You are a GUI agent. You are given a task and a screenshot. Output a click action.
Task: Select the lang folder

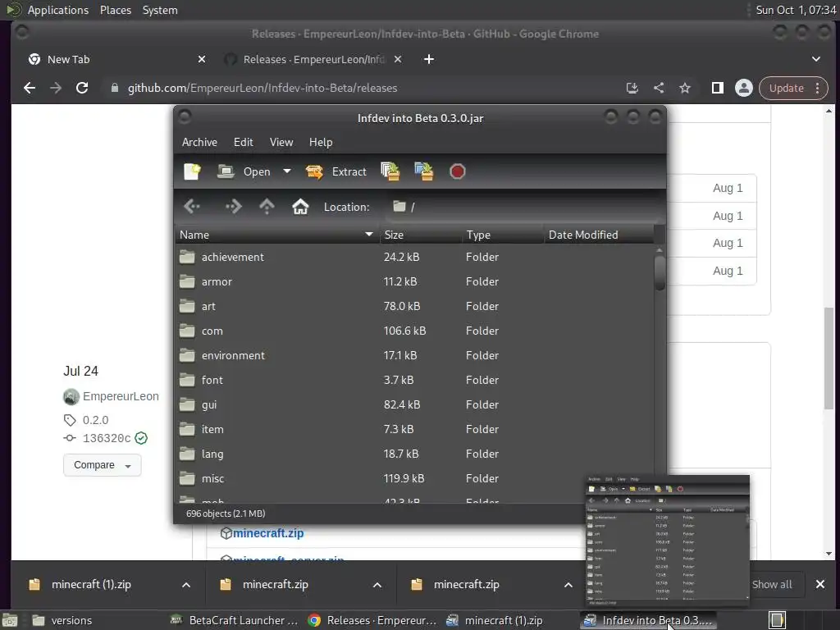(414, 454)
